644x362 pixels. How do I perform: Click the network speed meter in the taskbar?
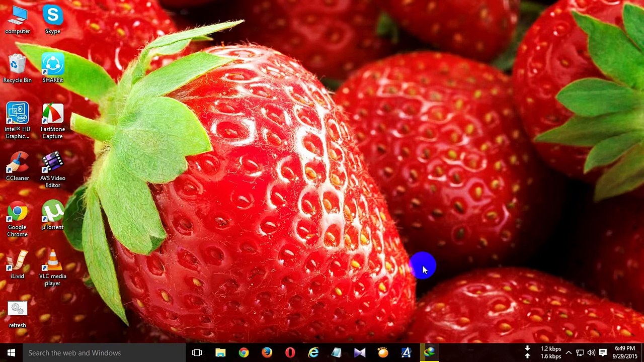click(543, 352)
